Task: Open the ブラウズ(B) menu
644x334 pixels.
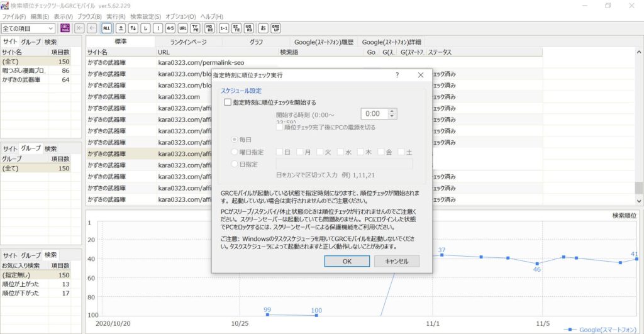Action: 89,16
